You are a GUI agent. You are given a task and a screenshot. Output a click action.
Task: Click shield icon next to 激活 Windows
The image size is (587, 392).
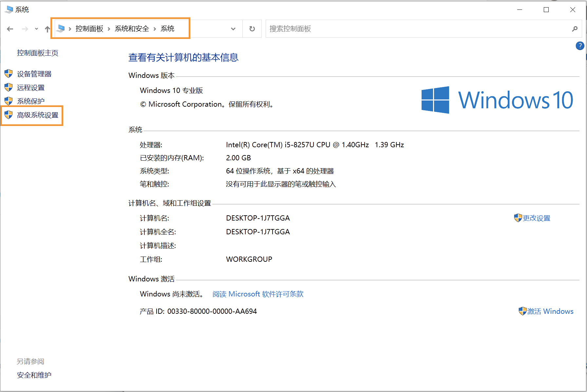(x=522, y=311)
